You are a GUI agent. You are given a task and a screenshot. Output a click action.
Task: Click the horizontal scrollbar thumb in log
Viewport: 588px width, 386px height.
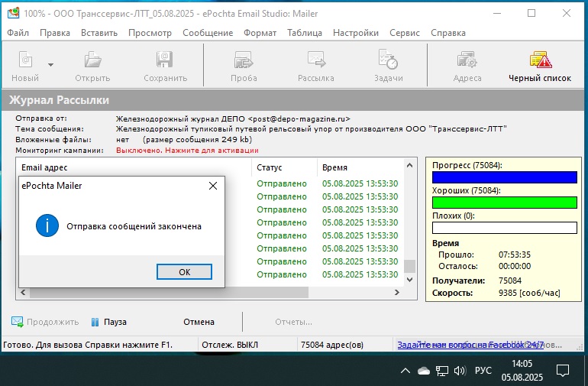tap(169, 293)
